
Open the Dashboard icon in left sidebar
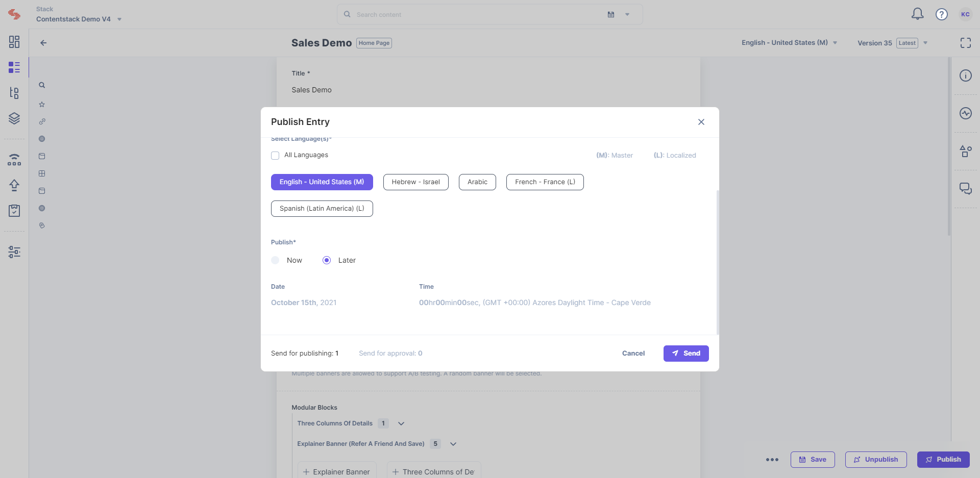coord(14,42)
